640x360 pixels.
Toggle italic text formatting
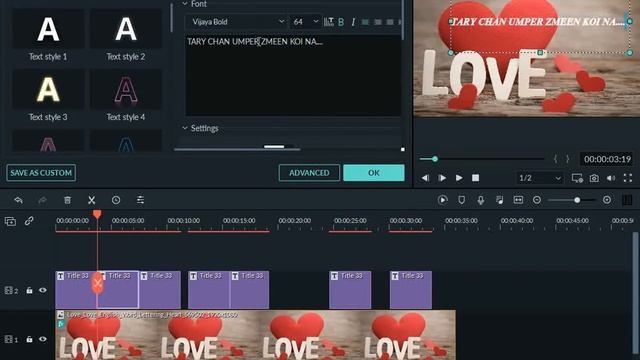click(x=353, y=22)
